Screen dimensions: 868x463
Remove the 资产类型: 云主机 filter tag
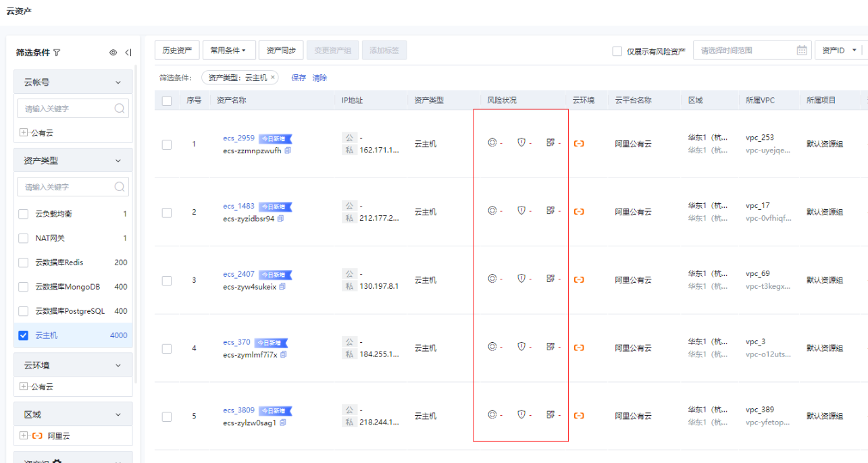pos(273,78)
